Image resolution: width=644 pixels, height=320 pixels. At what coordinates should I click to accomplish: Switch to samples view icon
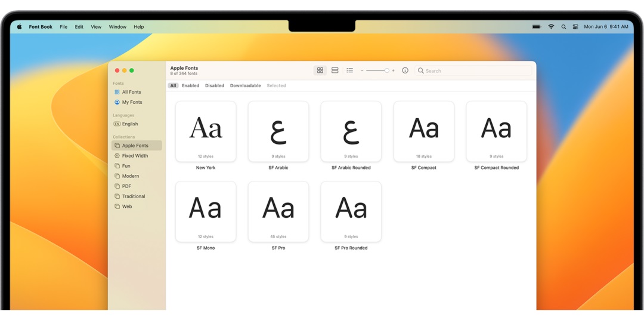point(335,70)
